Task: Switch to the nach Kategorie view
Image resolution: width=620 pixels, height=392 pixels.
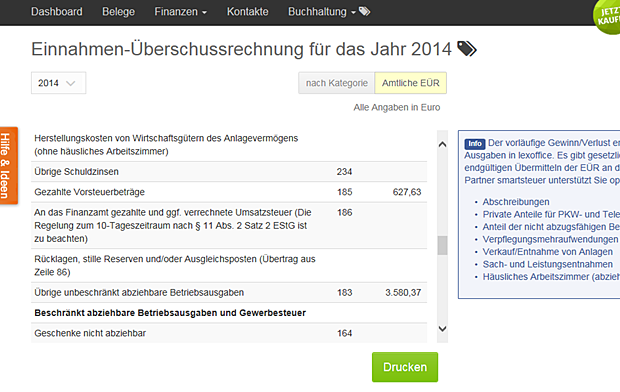Action: click(x=336, y=83)
